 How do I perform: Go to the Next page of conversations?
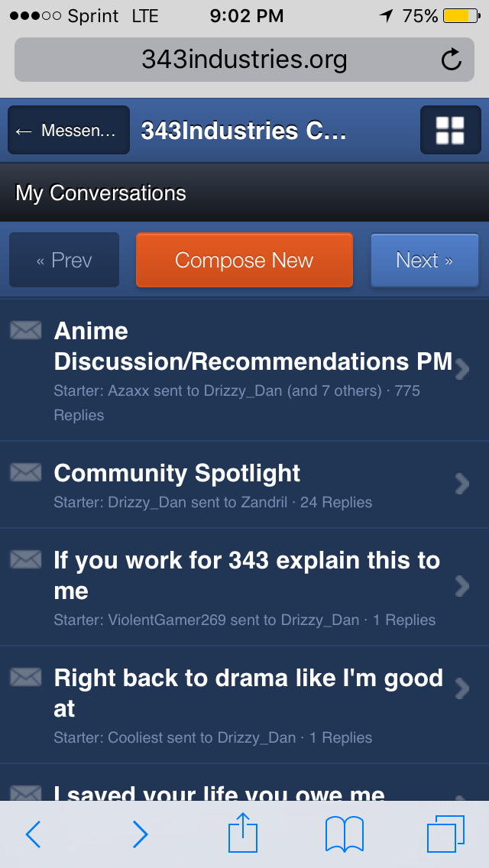[424, 261]
